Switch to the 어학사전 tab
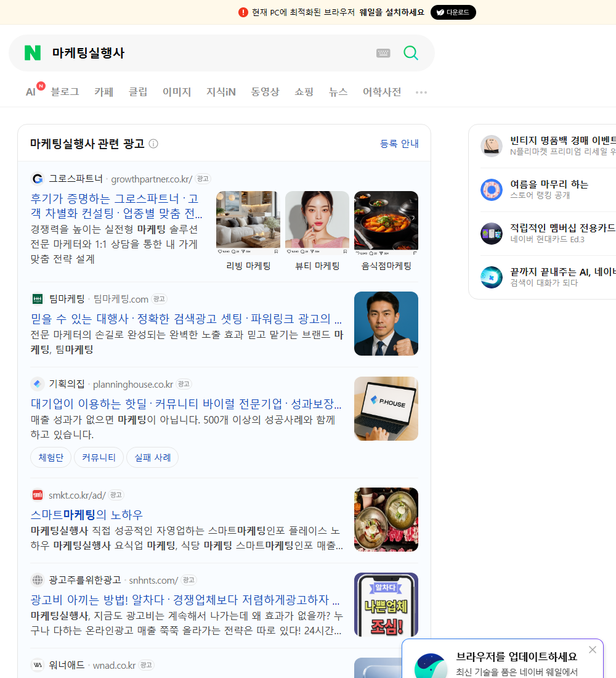The image size is (616, 678). pos(382,92)
